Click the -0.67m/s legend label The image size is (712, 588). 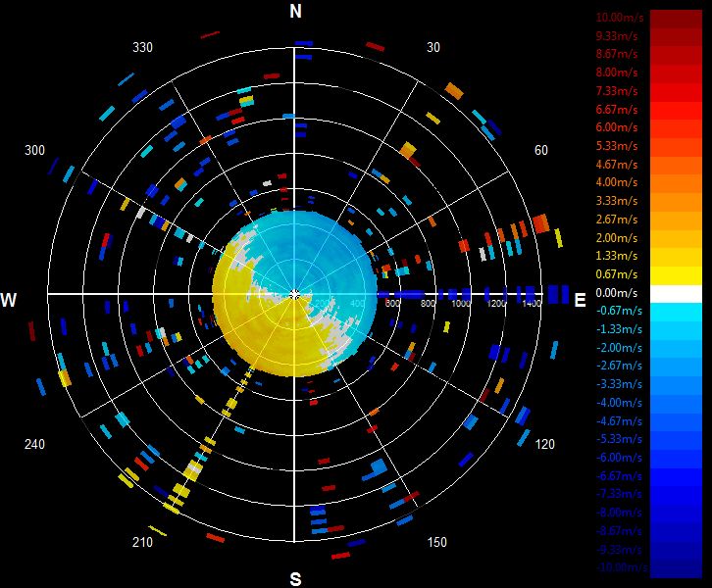coord(619,312)
